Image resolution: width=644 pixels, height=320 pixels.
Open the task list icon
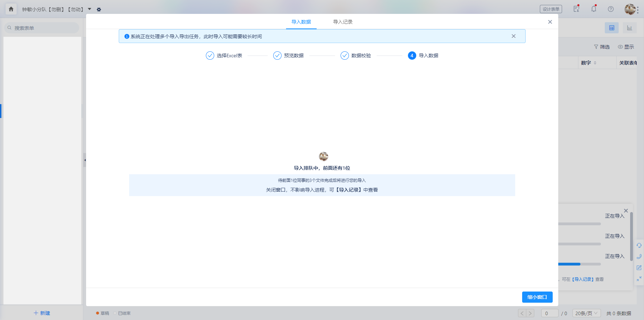[x=576, y=9]
